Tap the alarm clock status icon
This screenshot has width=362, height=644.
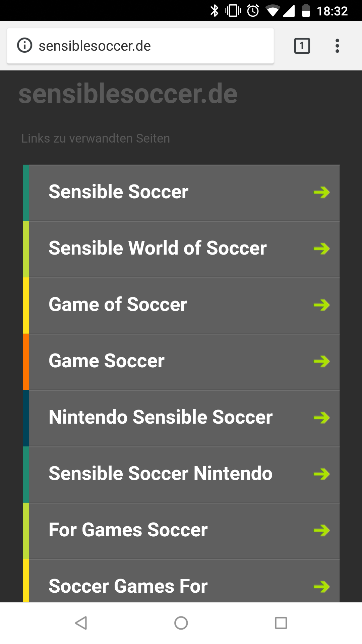(253, 11)
